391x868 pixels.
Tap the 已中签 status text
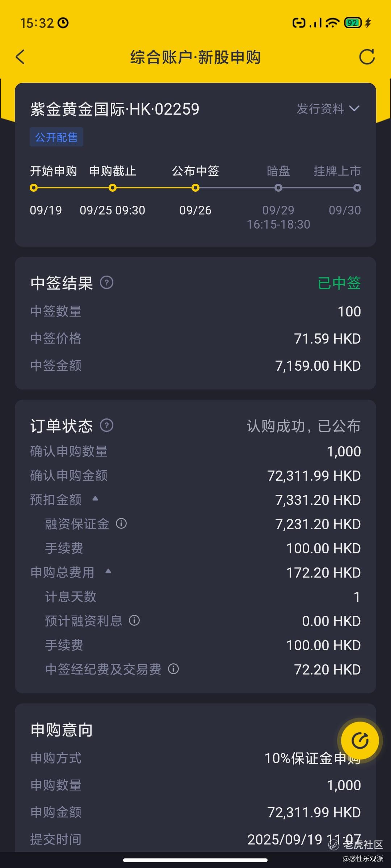[x=339, y=283]
